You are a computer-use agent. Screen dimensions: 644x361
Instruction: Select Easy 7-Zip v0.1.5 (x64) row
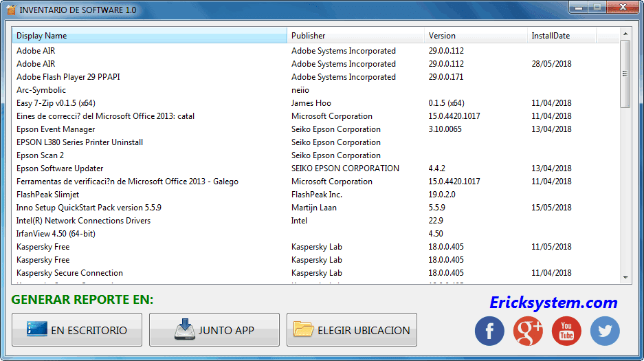315,103
